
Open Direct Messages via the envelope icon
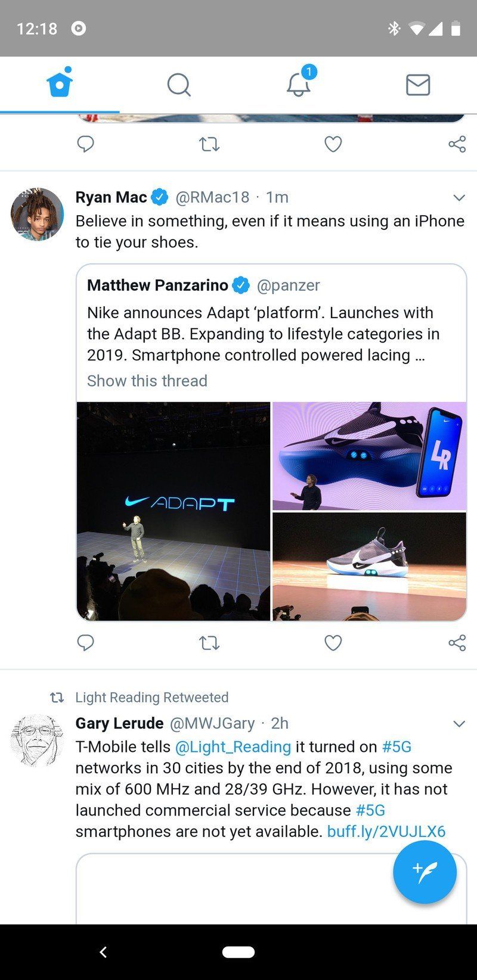(417, 85)
